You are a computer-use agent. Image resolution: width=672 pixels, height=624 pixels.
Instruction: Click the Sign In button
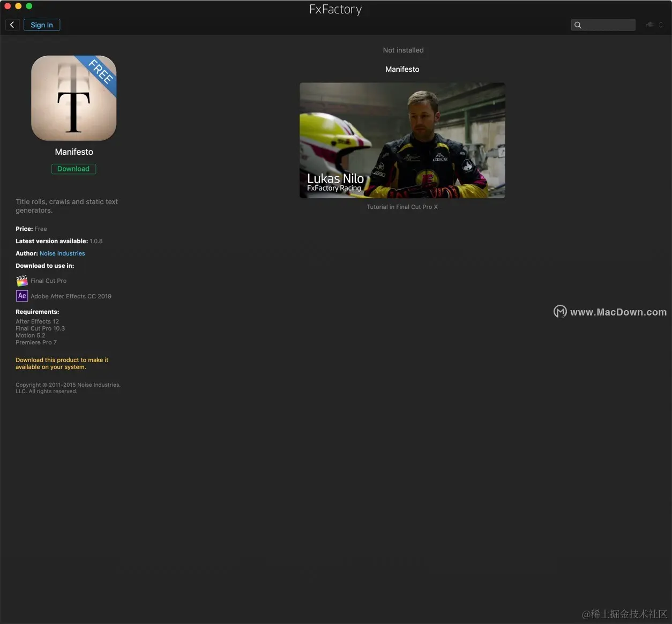(42, 25)
